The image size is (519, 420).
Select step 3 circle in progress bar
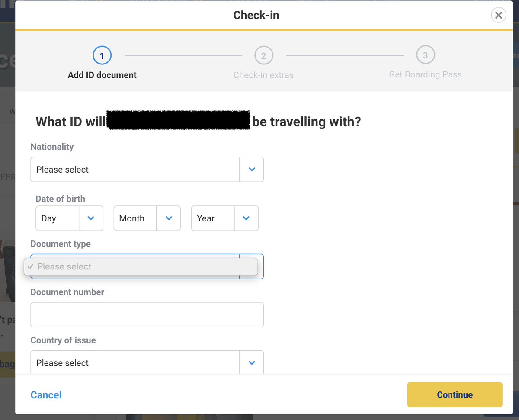pyautogui.click(x=426, y=55)
